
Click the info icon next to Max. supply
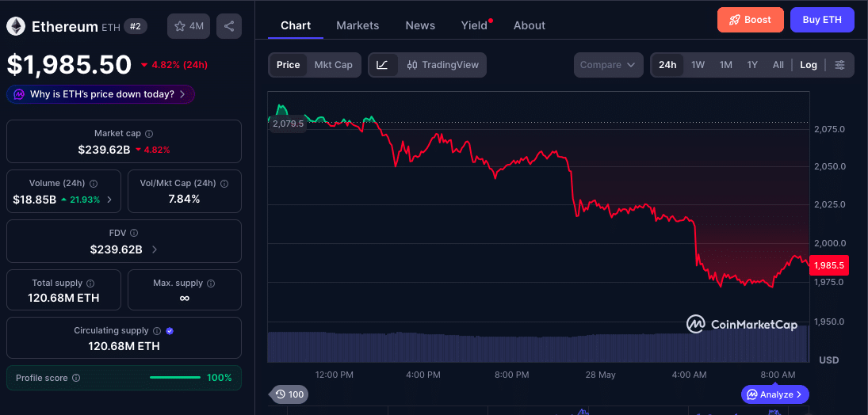212,283
